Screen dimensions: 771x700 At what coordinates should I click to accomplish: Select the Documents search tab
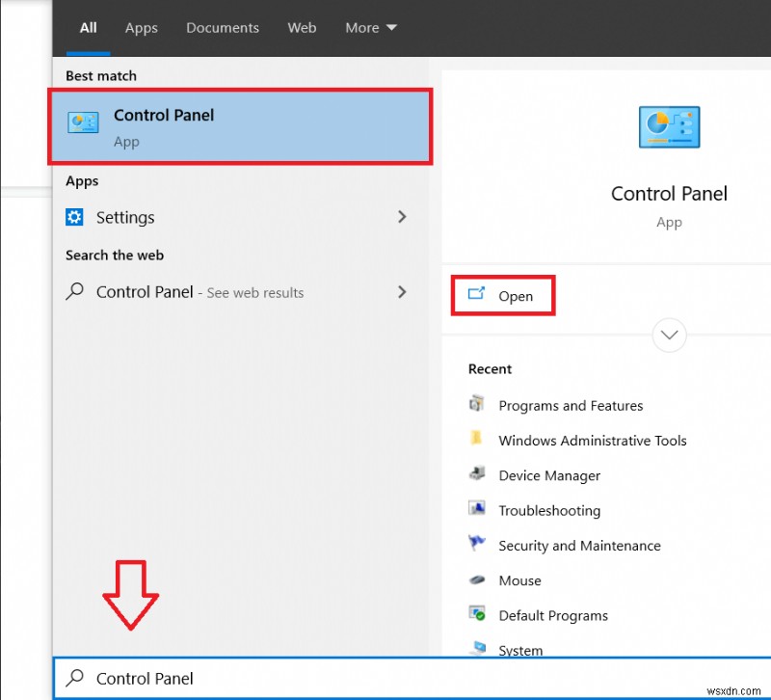223,28
